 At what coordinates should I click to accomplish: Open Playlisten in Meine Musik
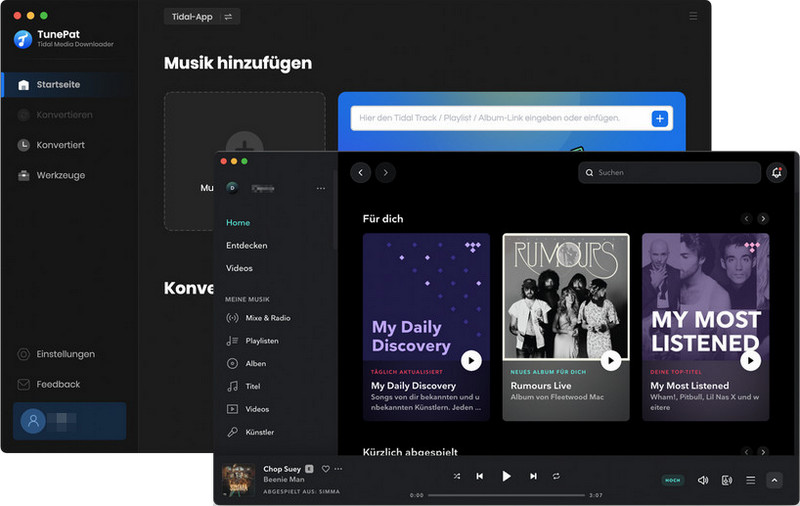253,341
